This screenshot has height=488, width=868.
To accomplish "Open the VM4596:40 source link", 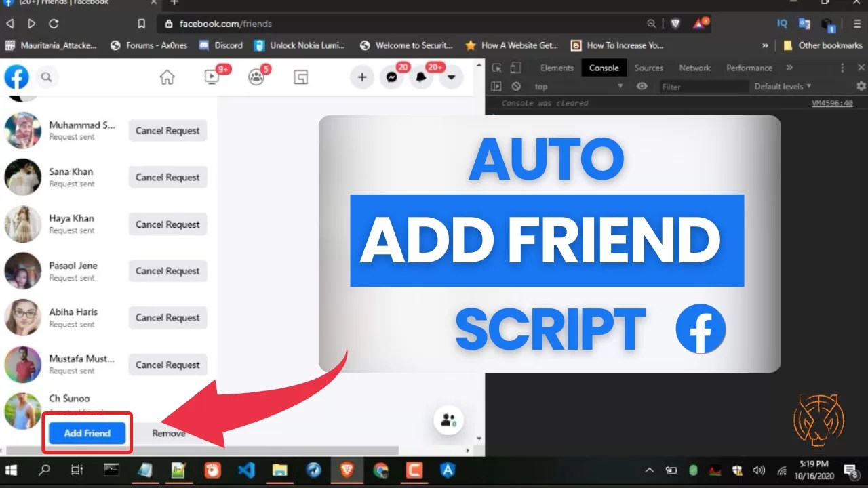I will [x=832, y=104].
